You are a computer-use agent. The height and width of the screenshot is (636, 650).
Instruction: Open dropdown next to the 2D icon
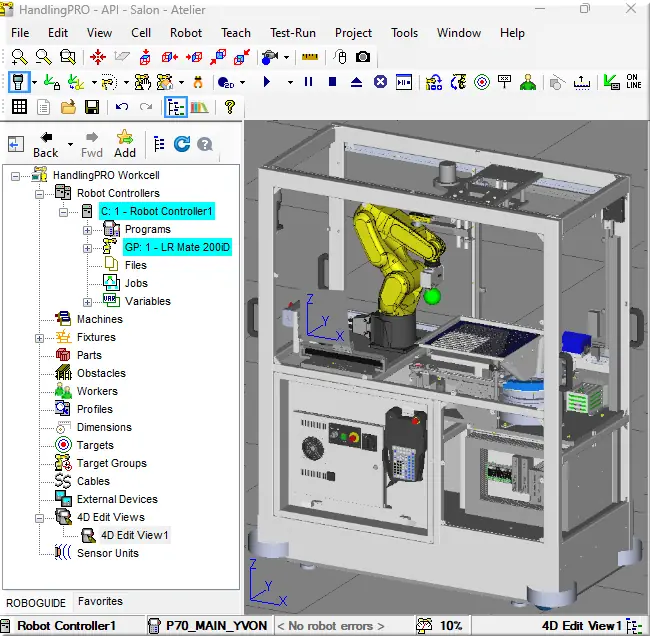point(243,83)
